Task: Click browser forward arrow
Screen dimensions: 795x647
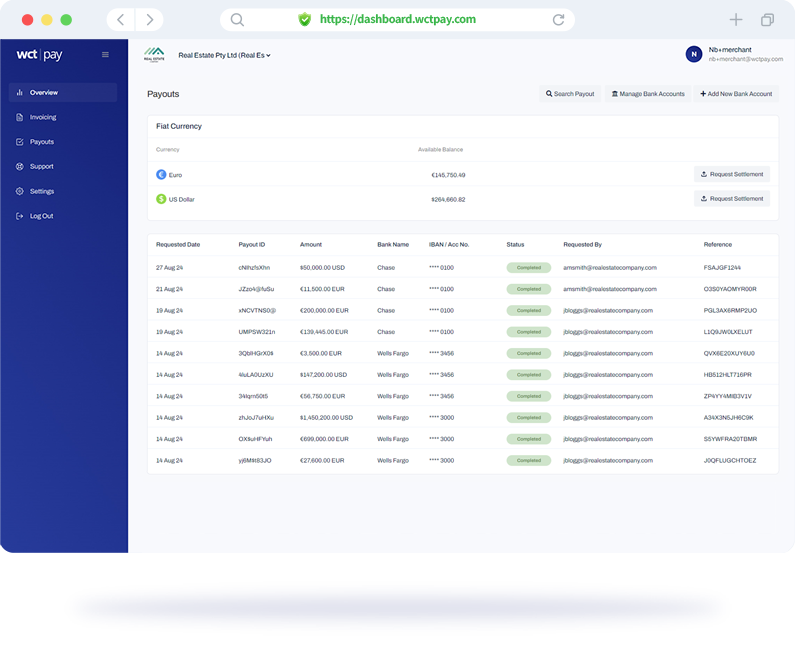Action: [x=150, y=20]
